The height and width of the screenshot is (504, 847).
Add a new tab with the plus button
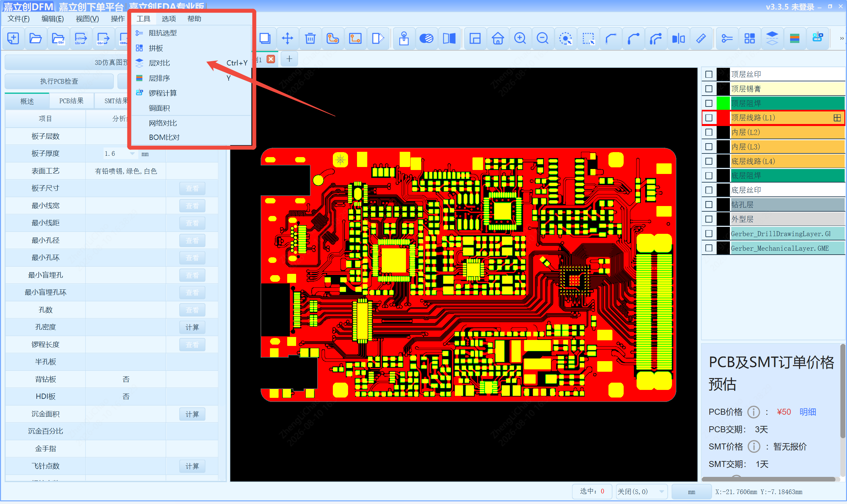pyautogui.click(x=289, y=59)
